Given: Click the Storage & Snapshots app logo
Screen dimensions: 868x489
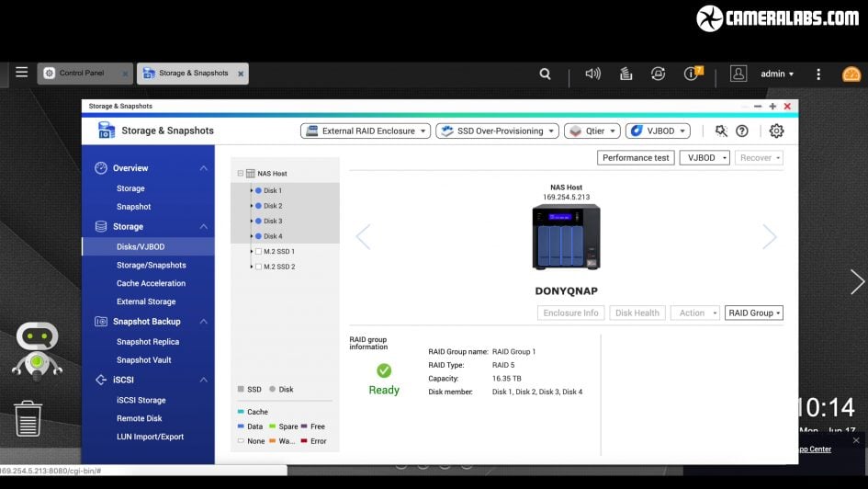Looking at the screenshot, I should [x=107, y=131].
